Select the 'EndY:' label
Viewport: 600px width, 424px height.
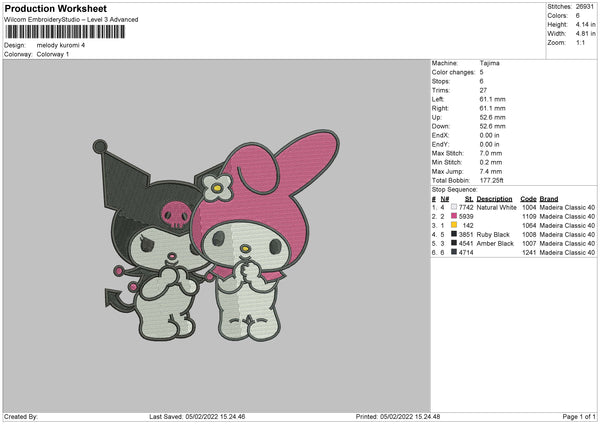pyautogui.click(x=440, y=144)
